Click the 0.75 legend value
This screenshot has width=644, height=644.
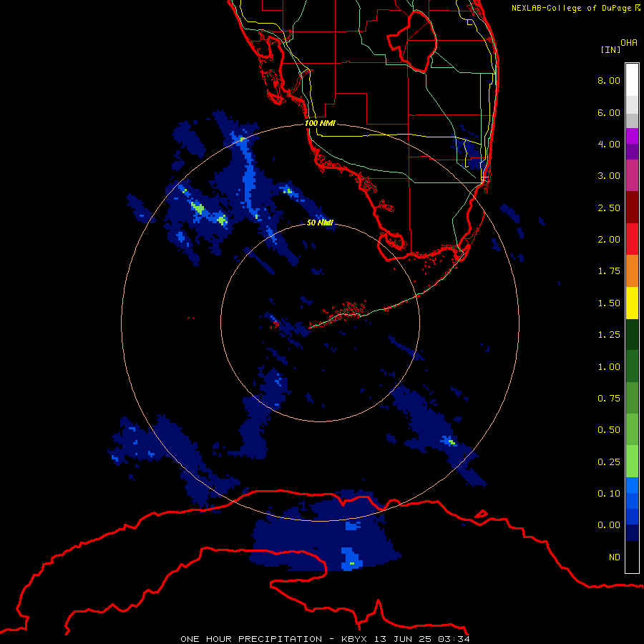609,399
